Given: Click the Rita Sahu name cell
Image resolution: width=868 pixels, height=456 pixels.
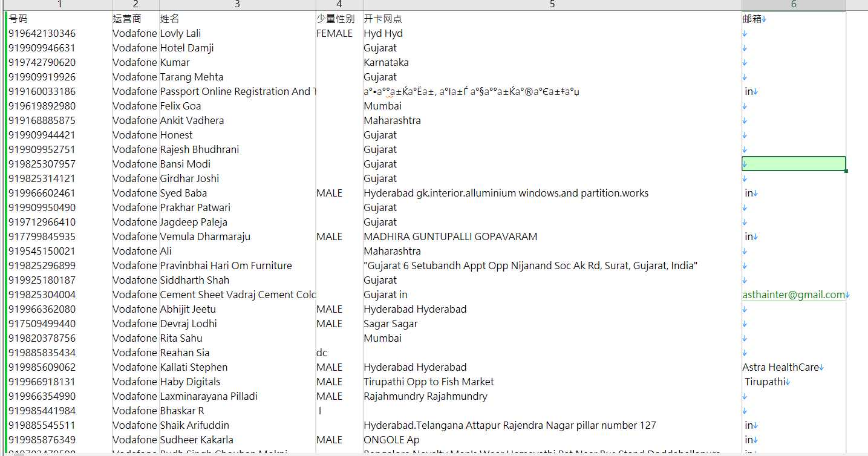Looking at the screenshot, I should pyautogui.click(x=237, y=338).
